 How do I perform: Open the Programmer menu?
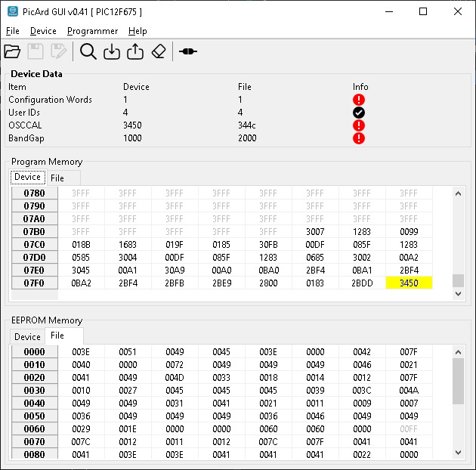pyautogui.click(x=92, y=31)
